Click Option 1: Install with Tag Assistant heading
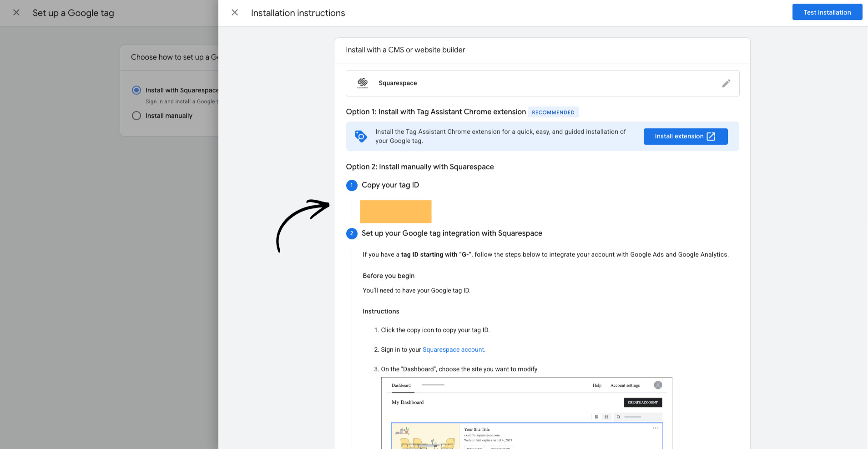868x449 pixels. pyautogui.click(x=436, y=112)
